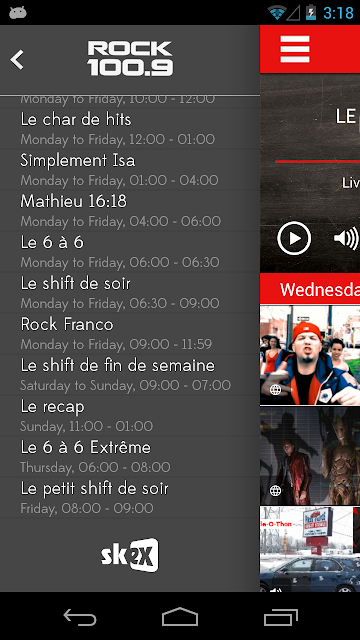
Task: Open the Groot movie thumbnail
Action: (310, 456)
